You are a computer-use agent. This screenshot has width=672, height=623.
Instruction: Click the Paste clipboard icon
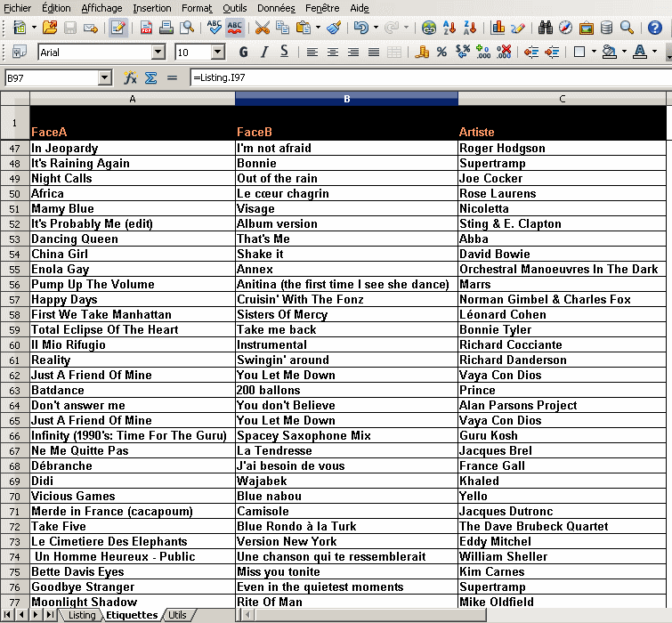point(304,28)
